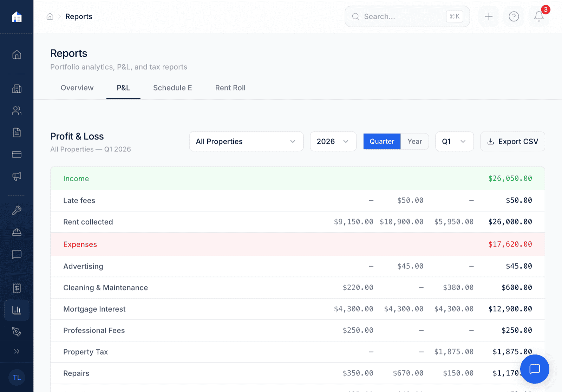The width and height of the screenshot is (562, 392).
Task: Click the Search input field
Action: pyautogui.click(x=402, y=17)
